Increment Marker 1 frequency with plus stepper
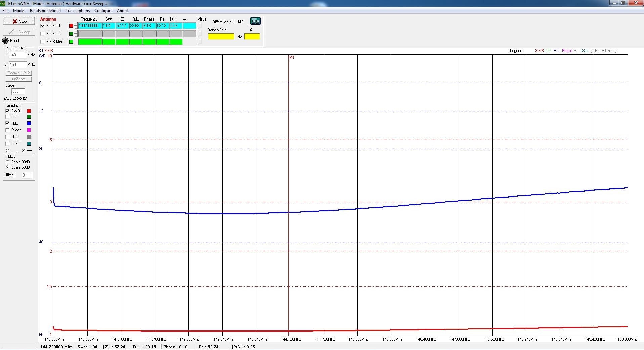Image resolution: width=644 pixels, height=350 pixels. (76, 24)
